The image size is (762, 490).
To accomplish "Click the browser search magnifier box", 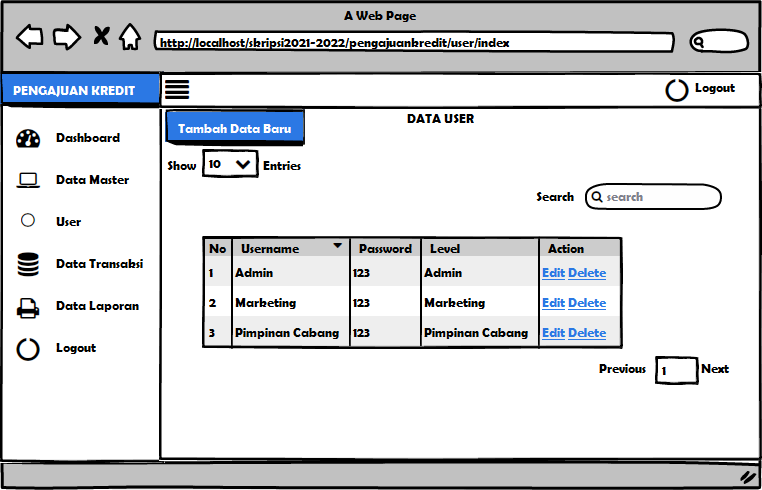I will coord(719,41).
